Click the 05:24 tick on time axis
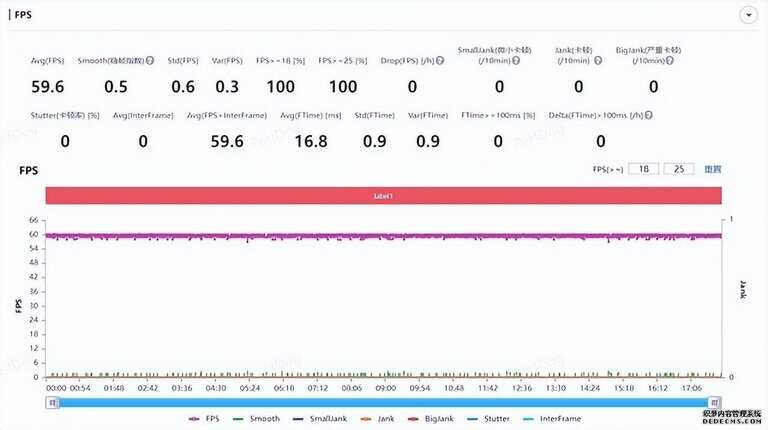This screenshot has width=768, height=430. tap(250, 388)
